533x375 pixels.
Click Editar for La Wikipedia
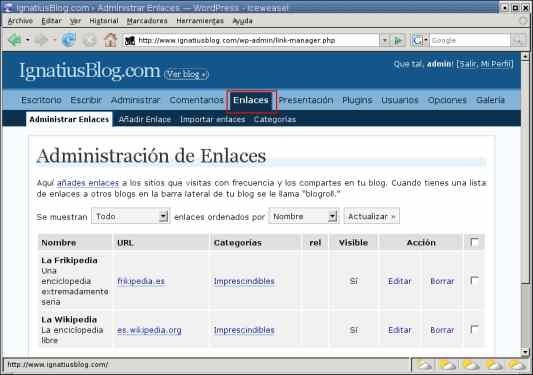pos(400,330)
